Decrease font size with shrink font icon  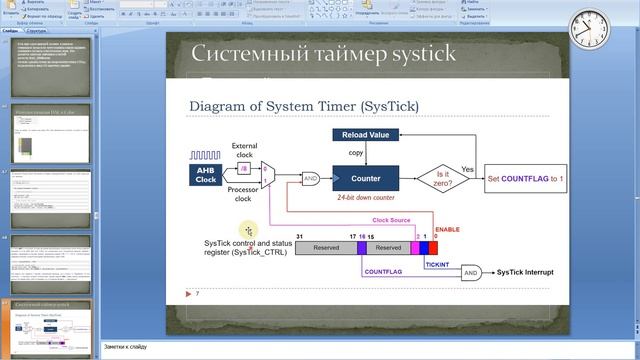[x=179, y=4]
